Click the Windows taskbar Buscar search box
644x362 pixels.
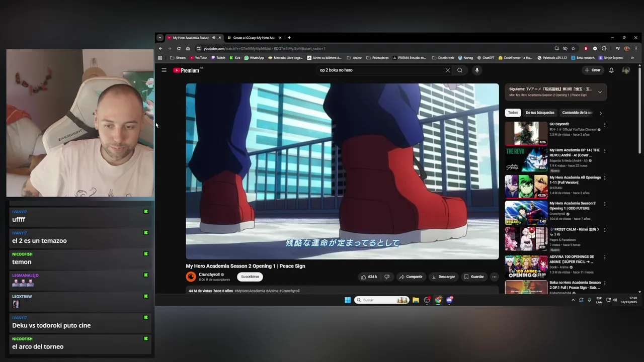381,300
